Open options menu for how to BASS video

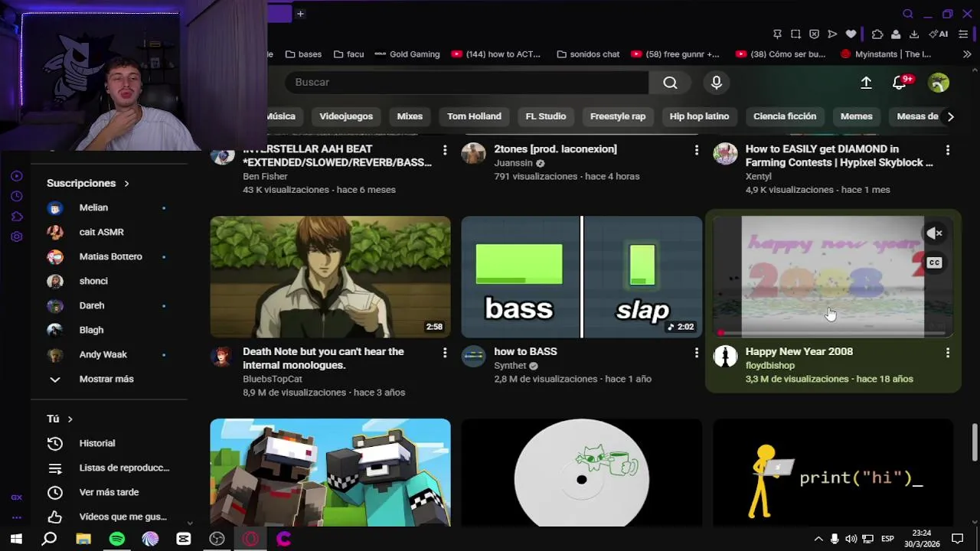[x=696, y=353]
